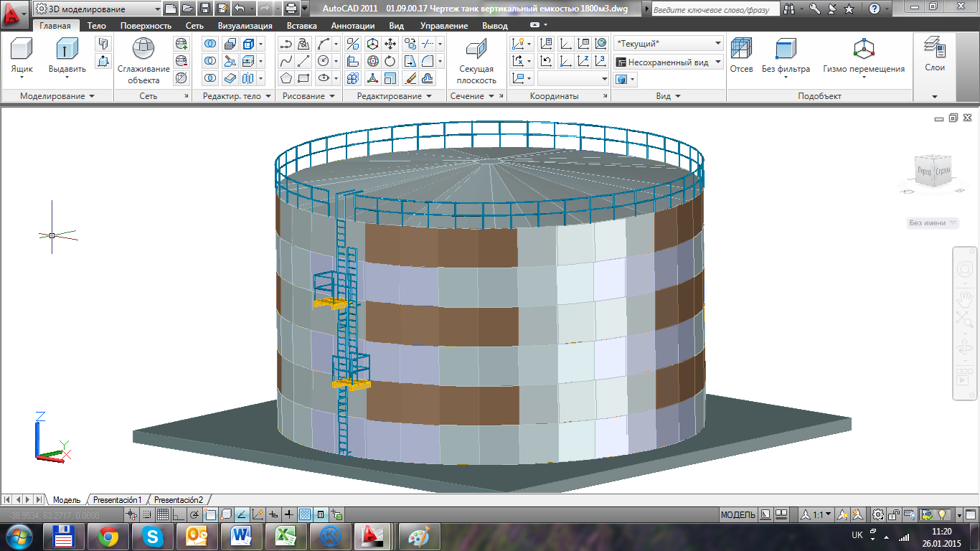Toggle MODEL (МОДЕЛЬ) space button in status bar
Screen dimensions: 980x551
(738, 514)
